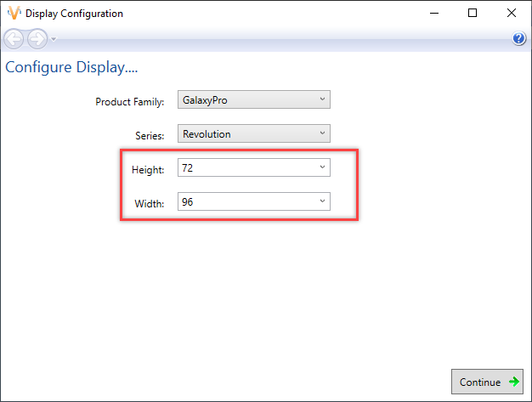Minimize the Display Configuration window
The height and width of the screenshot is (402, 532).
click(433, 14)
